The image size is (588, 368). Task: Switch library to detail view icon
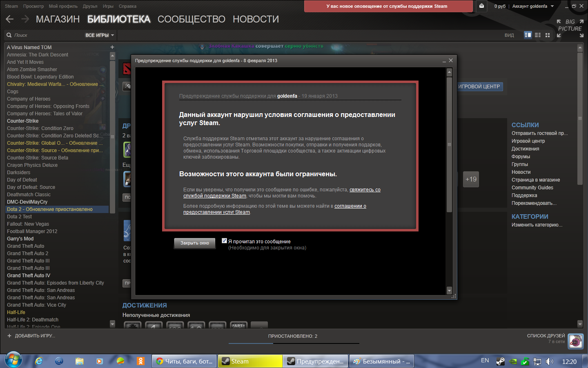528,35
